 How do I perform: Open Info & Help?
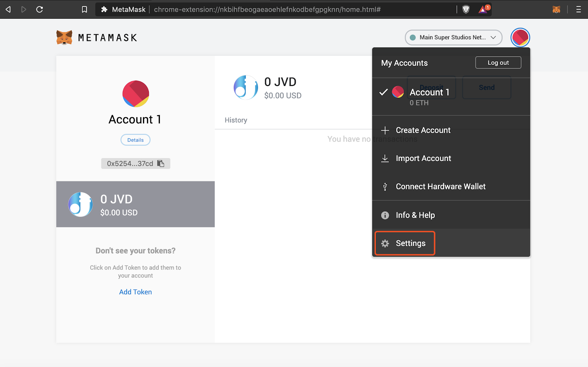coord(415,215)
